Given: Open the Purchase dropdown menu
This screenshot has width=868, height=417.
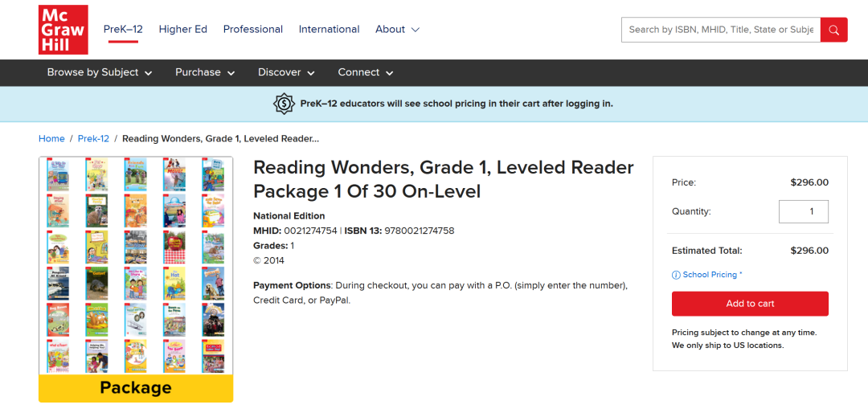Looking at the screenshot, I should pos(205,72).
